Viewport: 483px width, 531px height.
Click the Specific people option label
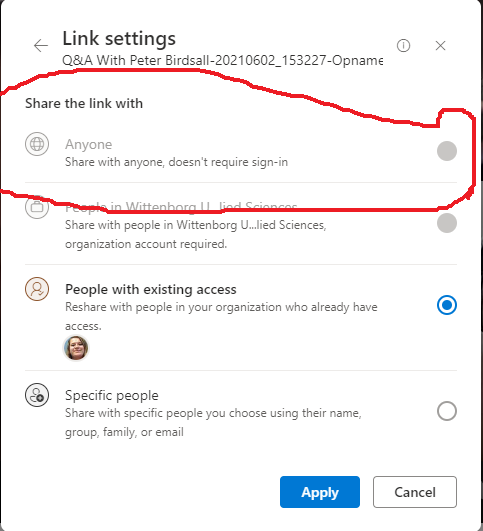pyautogui.click(x=112, y=395)
